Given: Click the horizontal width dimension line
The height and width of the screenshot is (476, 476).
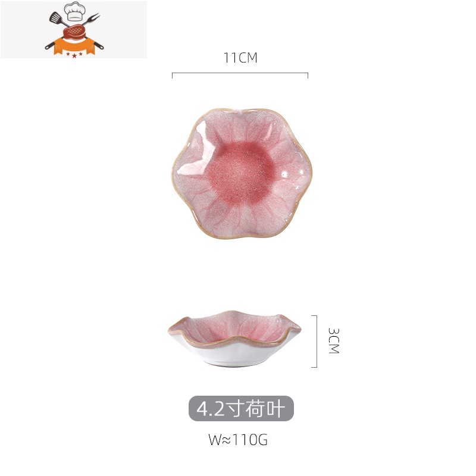Looking at the screenshot, I should point(240,73).
